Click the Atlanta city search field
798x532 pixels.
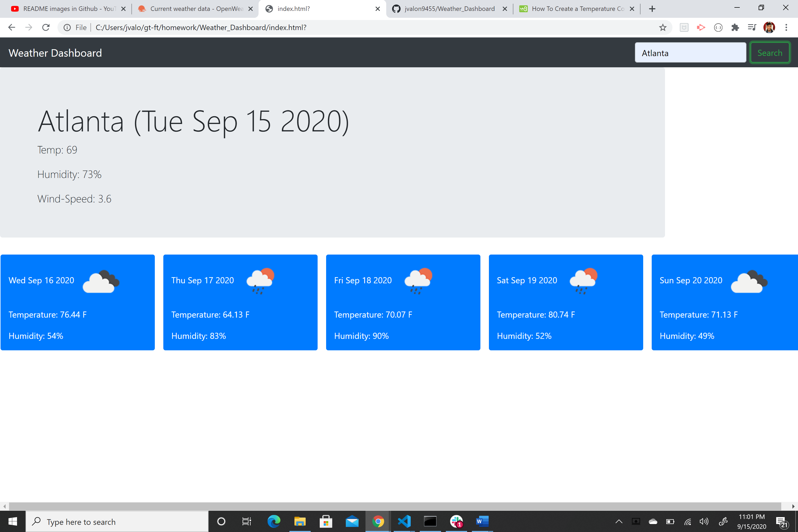(x=691, y=53)
